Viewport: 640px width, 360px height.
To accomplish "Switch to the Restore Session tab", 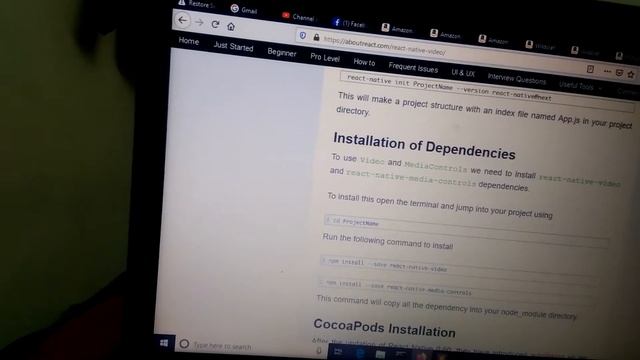I will (196, 4).
